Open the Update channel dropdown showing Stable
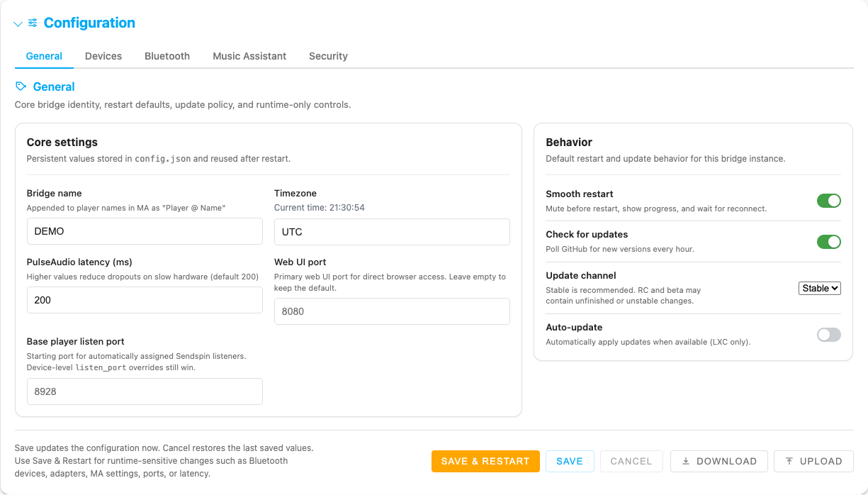Viewport: 868px width, 495px height. (819, 289)
